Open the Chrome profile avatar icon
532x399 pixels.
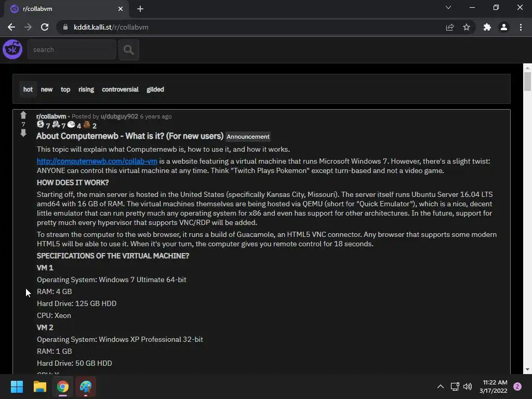click(x=504, y=27)
